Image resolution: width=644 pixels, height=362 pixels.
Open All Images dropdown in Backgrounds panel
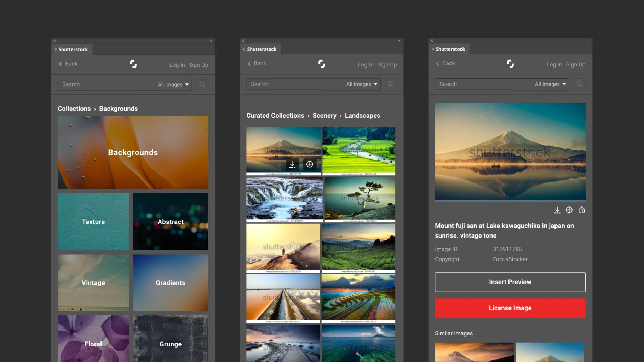click(173, 84)
